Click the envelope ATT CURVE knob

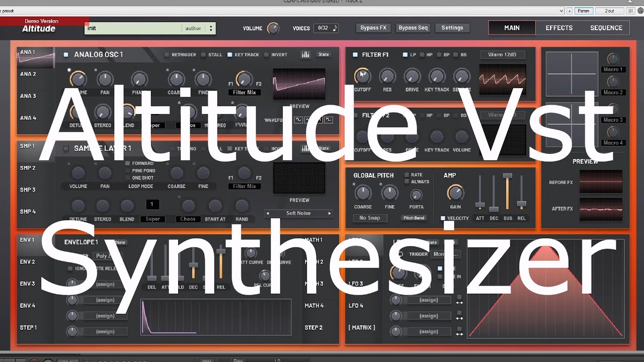pos(251,253)
